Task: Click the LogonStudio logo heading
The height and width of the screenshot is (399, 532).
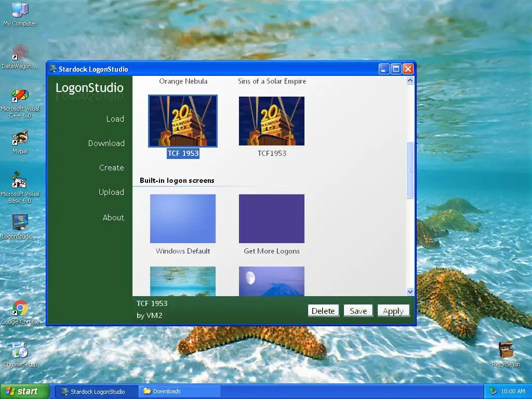Action: (89, 88)
